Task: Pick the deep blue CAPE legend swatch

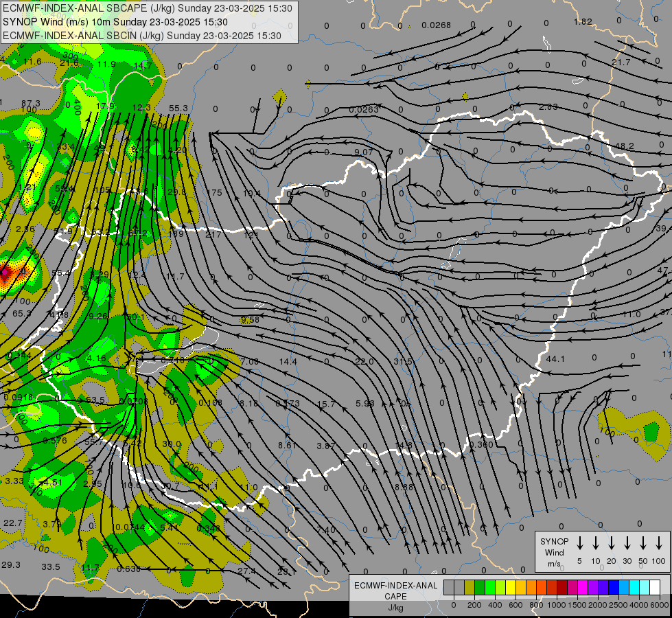Action: [613, 588]
